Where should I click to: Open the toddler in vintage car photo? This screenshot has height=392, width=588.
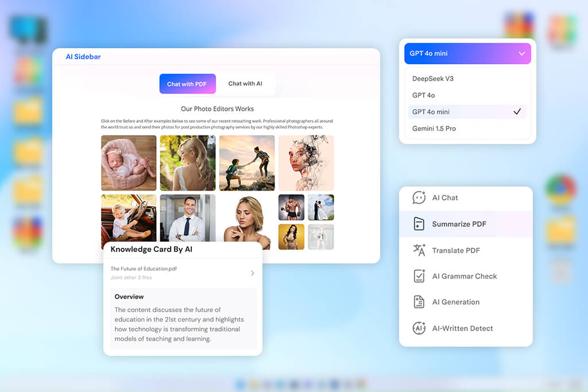(129, 218)
